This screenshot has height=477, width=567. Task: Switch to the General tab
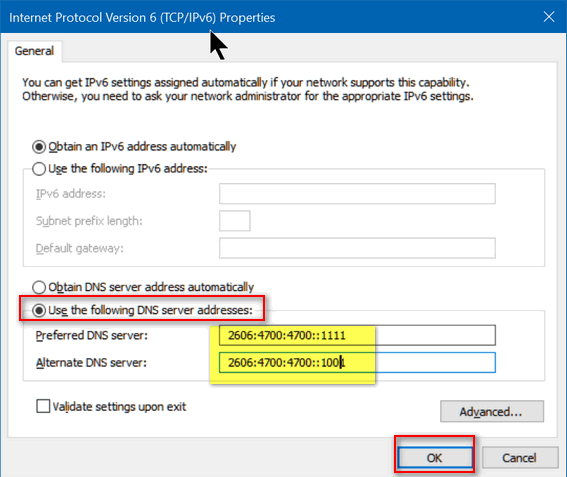pos(34,51)
